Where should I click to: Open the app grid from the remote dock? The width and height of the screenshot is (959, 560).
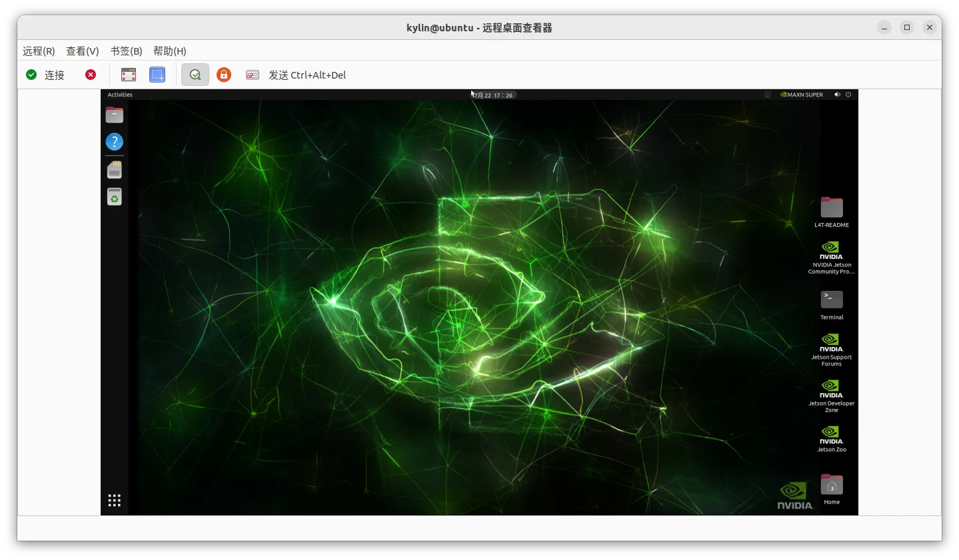(114, 500)
